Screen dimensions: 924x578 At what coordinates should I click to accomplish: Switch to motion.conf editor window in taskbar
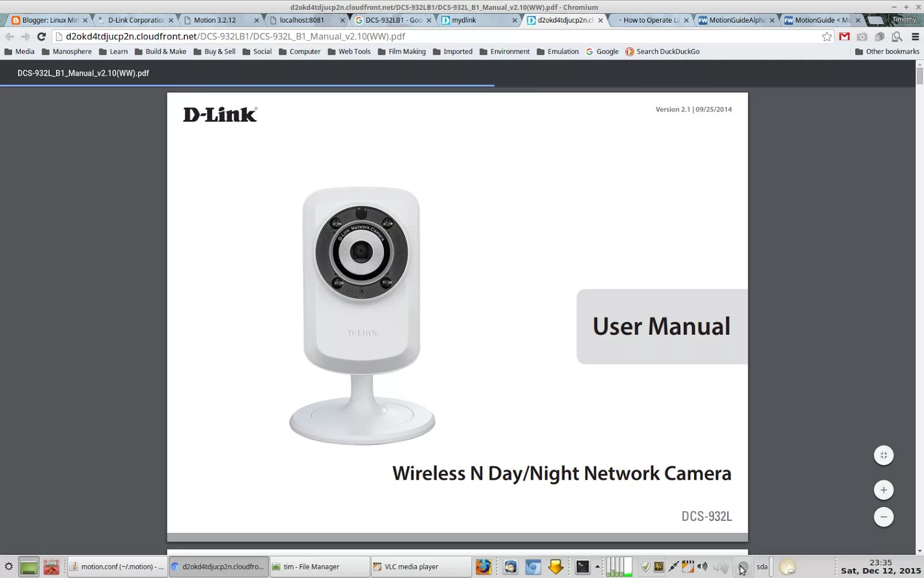(x=117, y=567)
